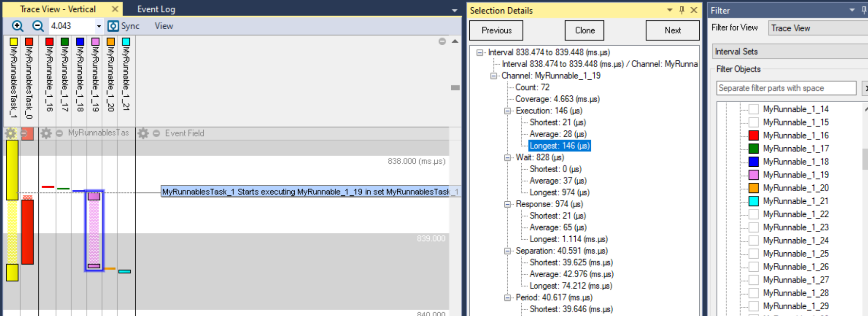The image size is (868, 316).
Task: Check the MyRunnable_1_22 filter box
Action: click(x=754, y=214)
